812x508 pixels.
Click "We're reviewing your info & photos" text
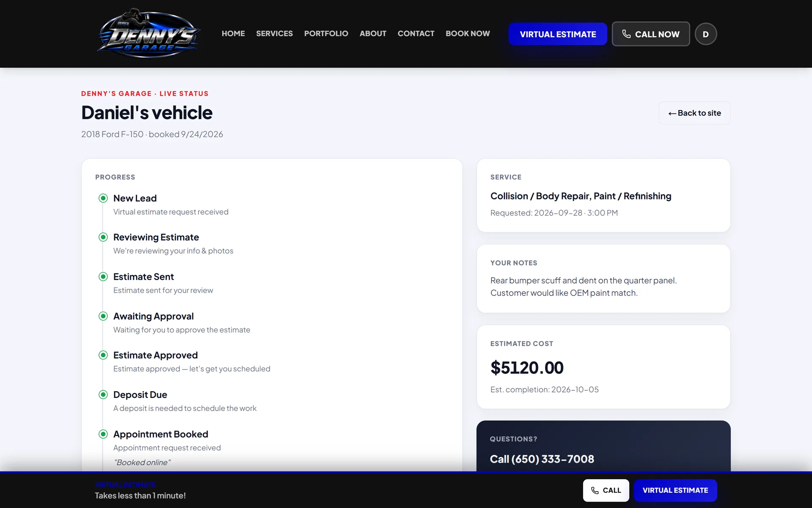click(x=173, y=251)
